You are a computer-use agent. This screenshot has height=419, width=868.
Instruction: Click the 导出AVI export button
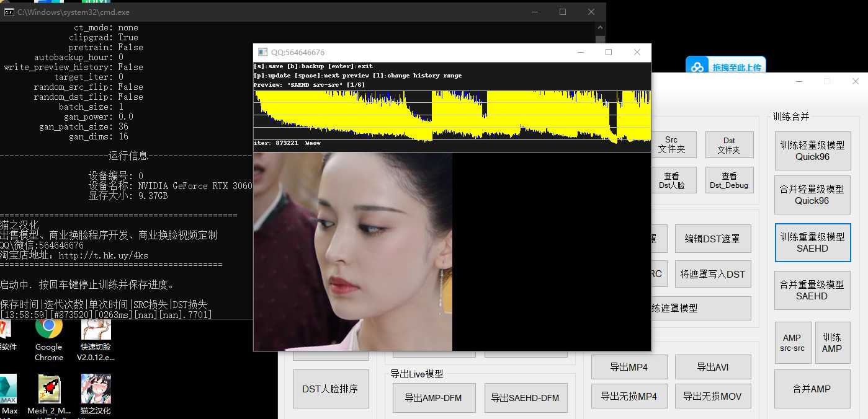coord(712,367)
